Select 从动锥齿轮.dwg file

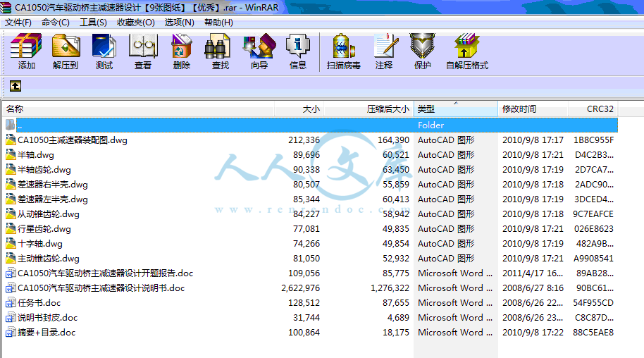(49, 214)
